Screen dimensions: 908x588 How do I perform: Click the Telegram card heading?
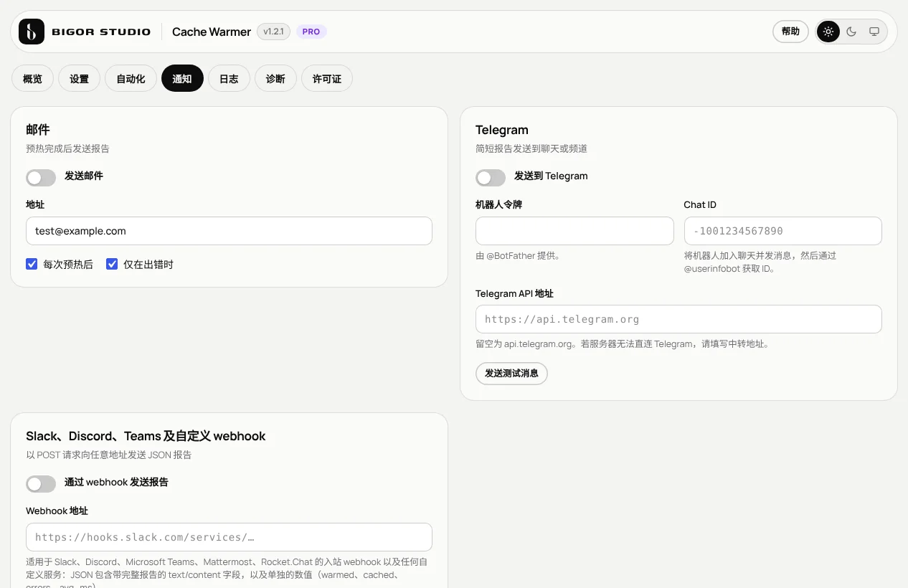502,130
